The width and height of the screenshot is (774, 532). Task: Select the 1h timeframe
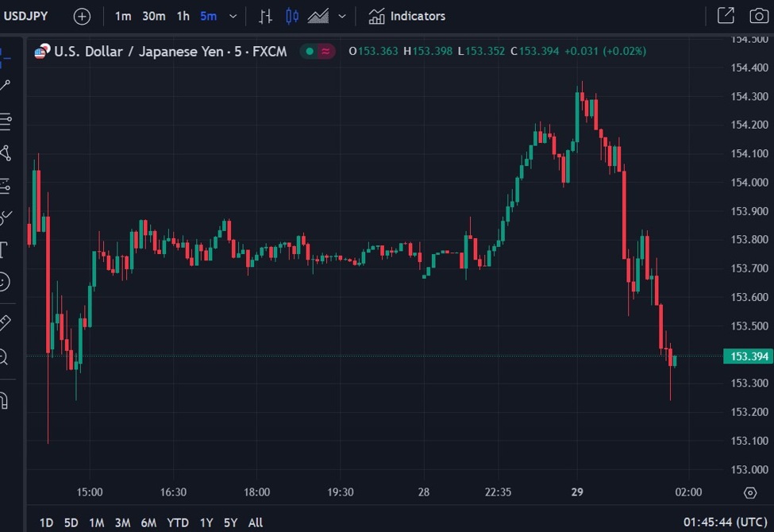[182, 15]
